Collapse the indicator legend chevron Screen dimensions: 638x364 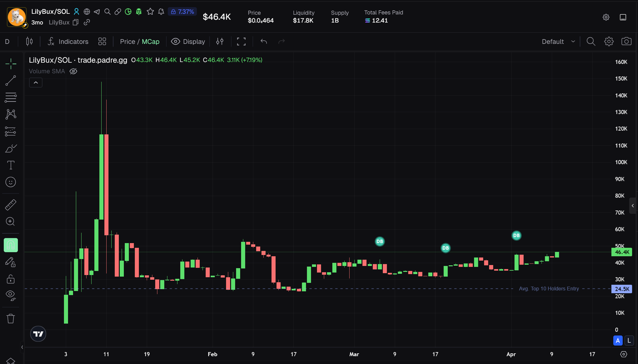pyautogui.click(x=36, y=83)
